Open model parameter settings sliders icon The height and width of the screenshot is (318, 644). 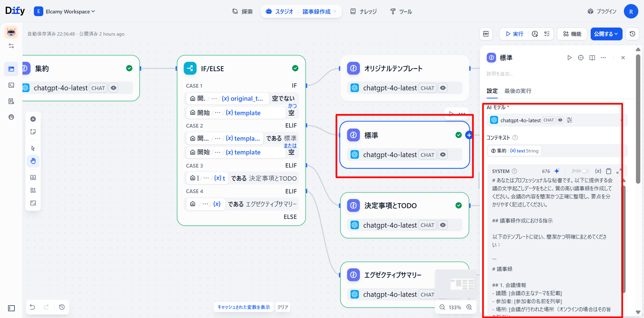[569, 120]
